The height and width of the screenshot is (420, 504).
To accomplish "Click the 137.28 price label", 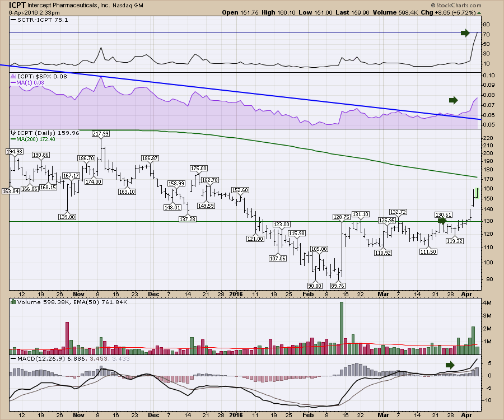I will click(188, 219).
